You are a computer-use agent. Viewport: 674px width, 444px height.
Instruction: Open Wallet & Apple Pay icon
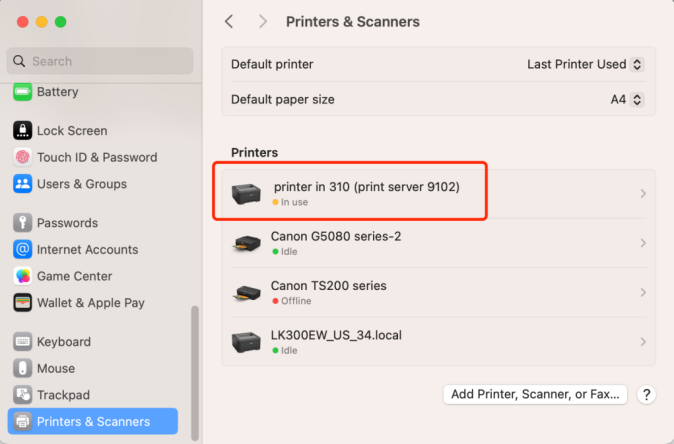point(22,302)
